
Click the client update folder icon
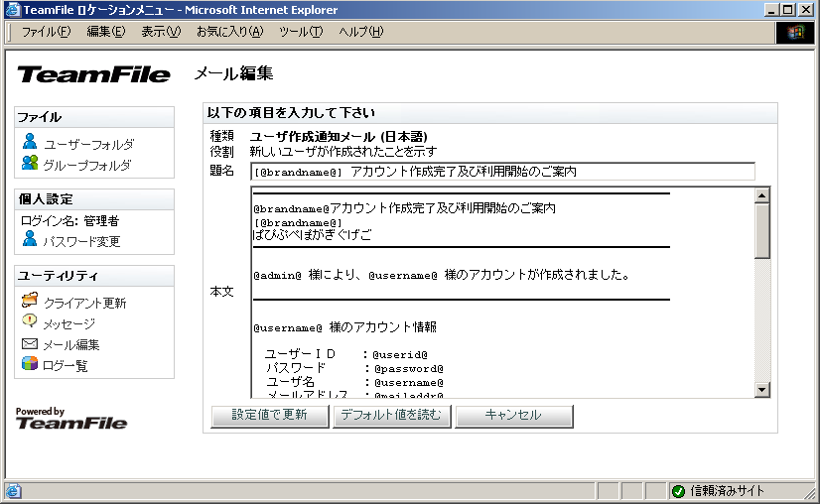30,302
